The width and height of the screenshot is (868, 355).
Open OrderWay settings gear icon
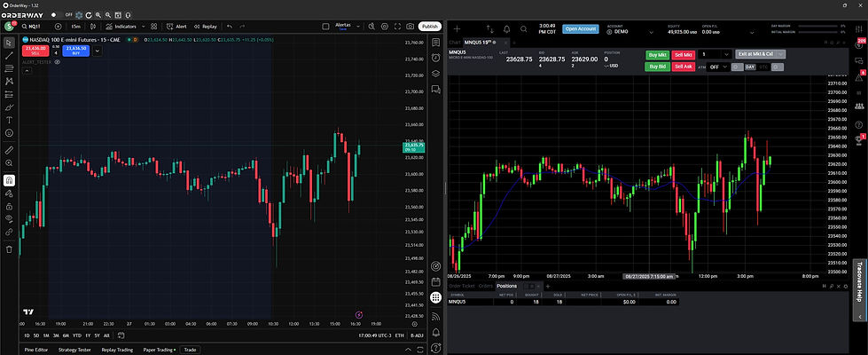click(x=79, y=15)
